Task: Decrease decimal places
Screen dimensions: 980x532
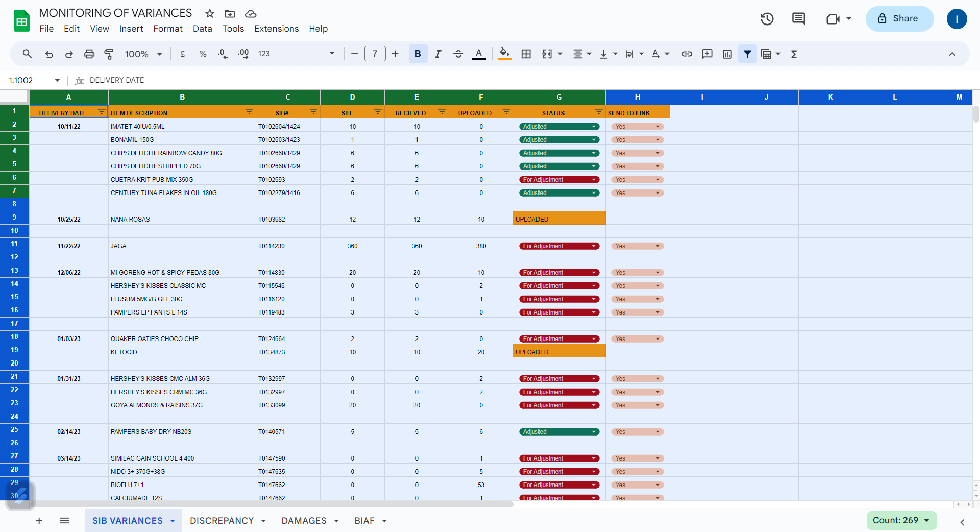Action: 223,54
